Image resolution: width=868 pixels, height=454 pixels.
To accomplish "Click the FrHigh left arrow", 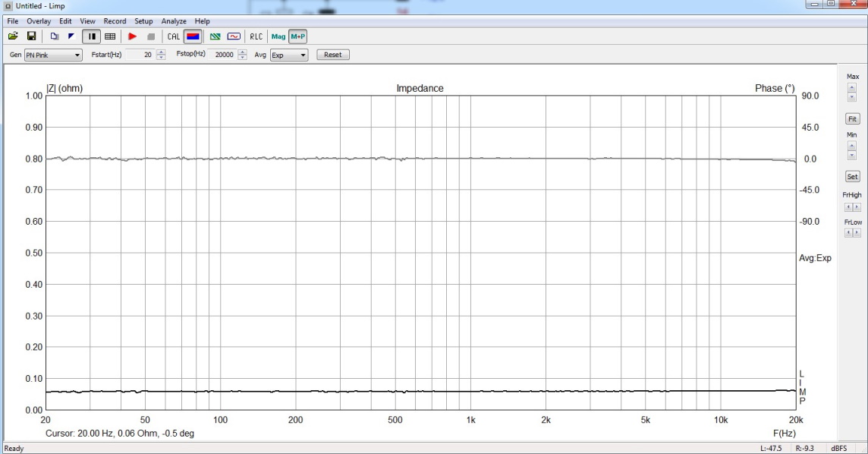I will [x=848, y=207].
